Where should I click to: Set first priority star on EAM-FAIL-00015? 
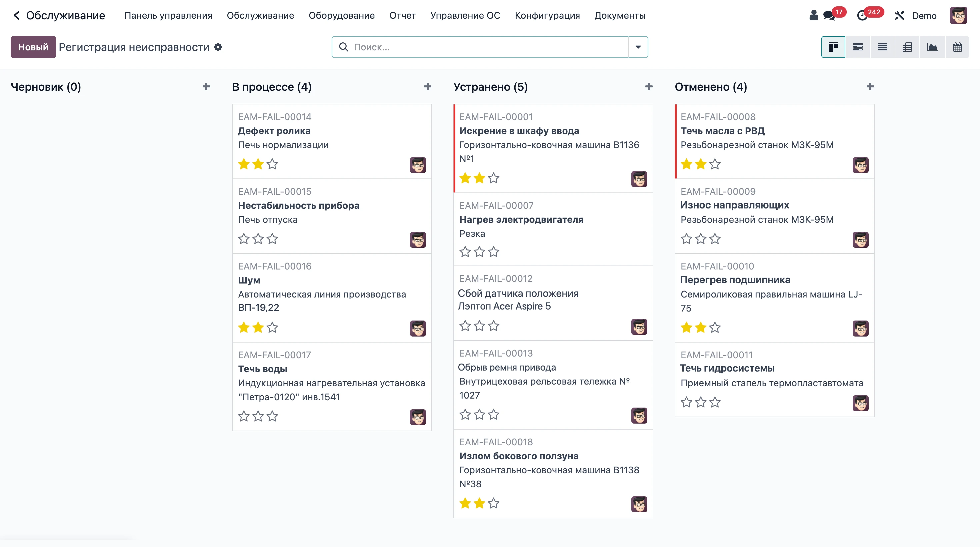(x=244, y=239)
